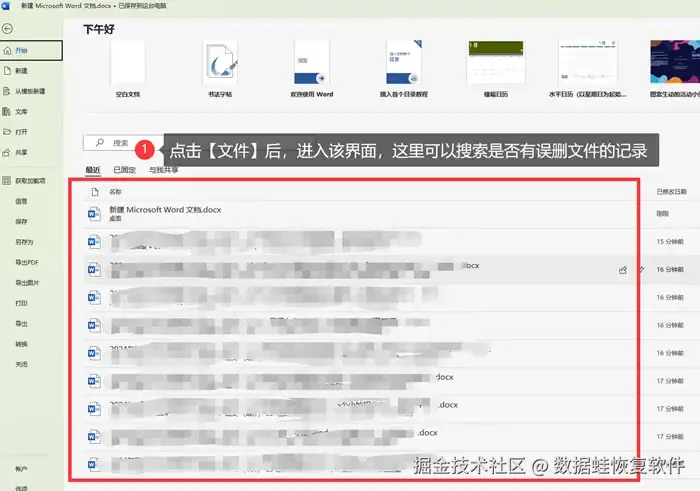Sort by the 名称 (Name) column header
The width and height of the screenshot is (700, 491).
coord(115,192)
